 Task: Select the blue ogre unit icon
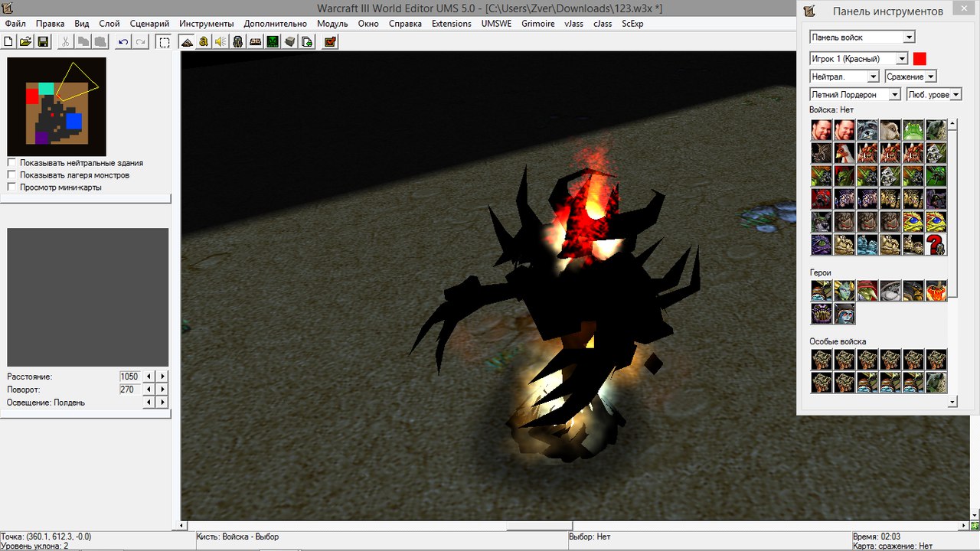pyautogui.click(x=867, y=245)
